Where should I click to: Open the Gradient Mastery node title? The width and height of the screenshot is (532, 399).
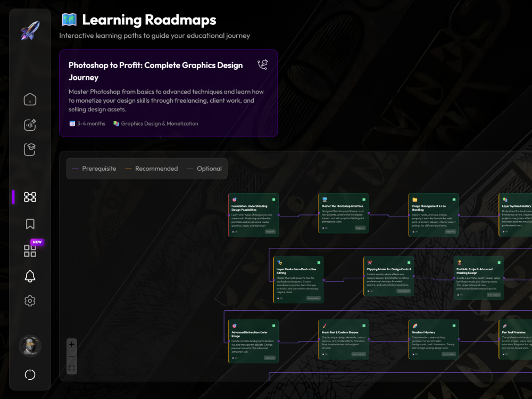(423, 332)
